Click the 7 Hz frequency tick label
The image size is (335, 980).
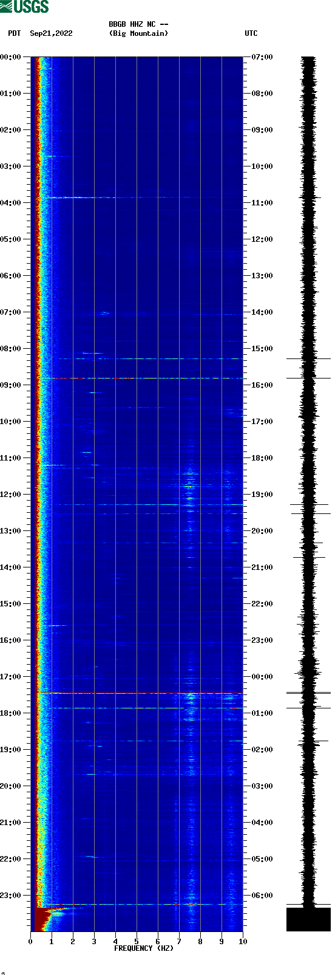(x=179, y=942)
